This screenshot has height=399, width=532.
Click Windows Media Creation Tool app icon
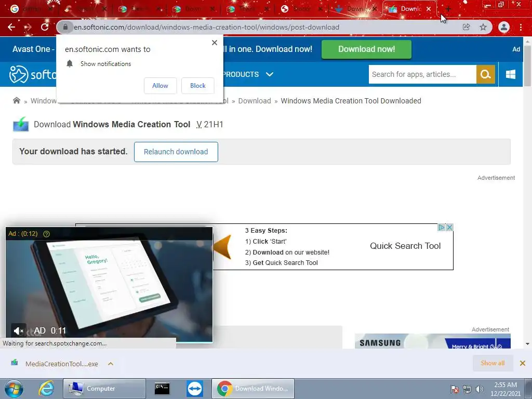pos(21,124)
